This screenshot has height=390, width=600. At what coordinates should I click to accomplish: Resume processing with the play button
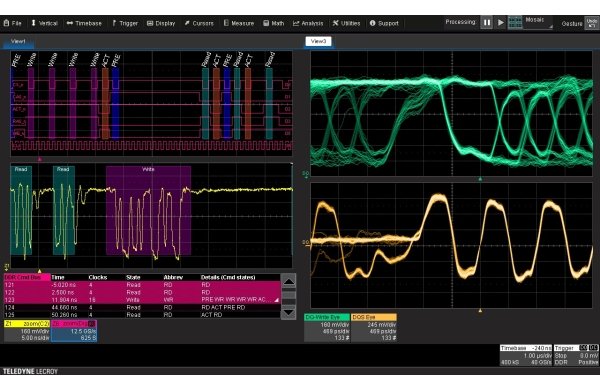[x=501, y=23]
